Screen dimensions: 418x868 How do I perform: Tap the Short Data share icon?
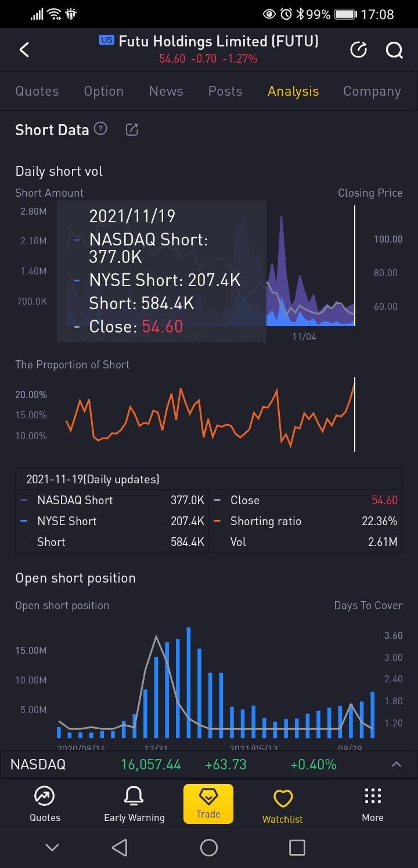[x=132, y=129]
